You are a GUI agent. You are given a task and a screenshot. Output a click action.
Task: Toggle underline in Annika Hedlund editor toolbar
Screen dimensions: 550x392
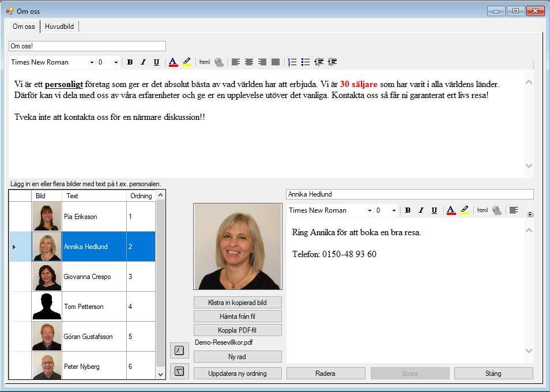pos(434,210)
